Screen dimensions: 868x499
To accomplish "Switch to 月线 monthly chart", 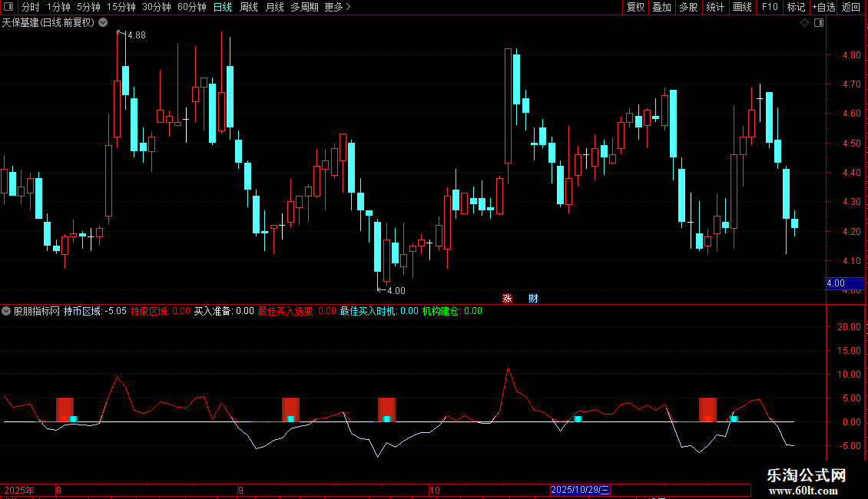I will click(x=274, y=7).
